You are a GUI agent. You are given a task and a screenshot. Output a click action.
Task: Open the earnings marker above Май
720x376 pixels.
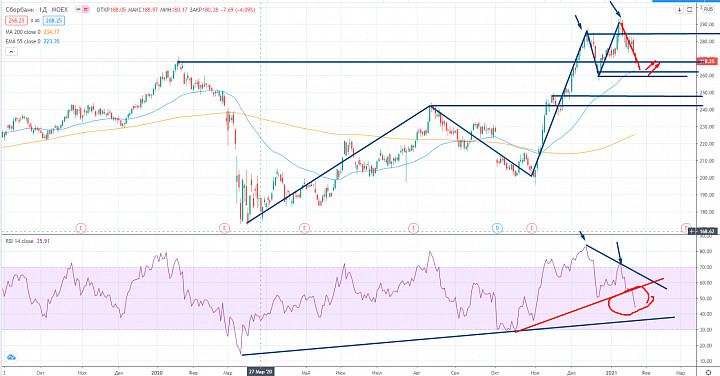(304, 228)
